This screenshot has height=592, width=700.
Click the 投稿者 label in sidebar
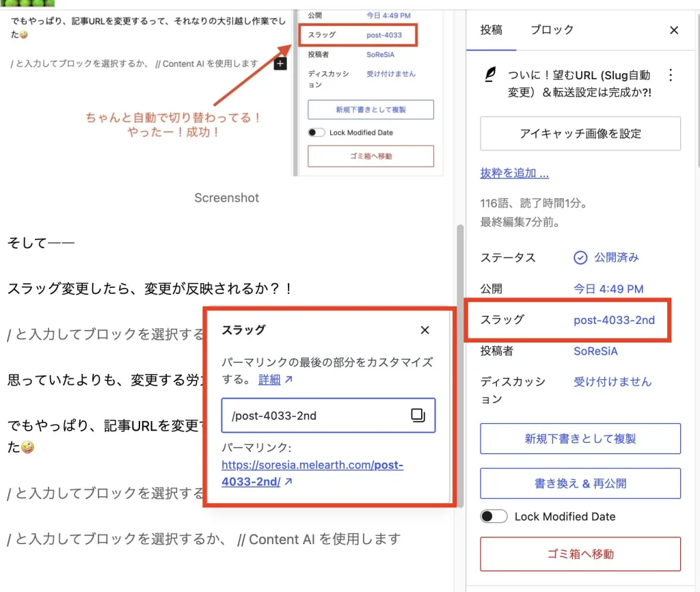(x=496, y=351)
